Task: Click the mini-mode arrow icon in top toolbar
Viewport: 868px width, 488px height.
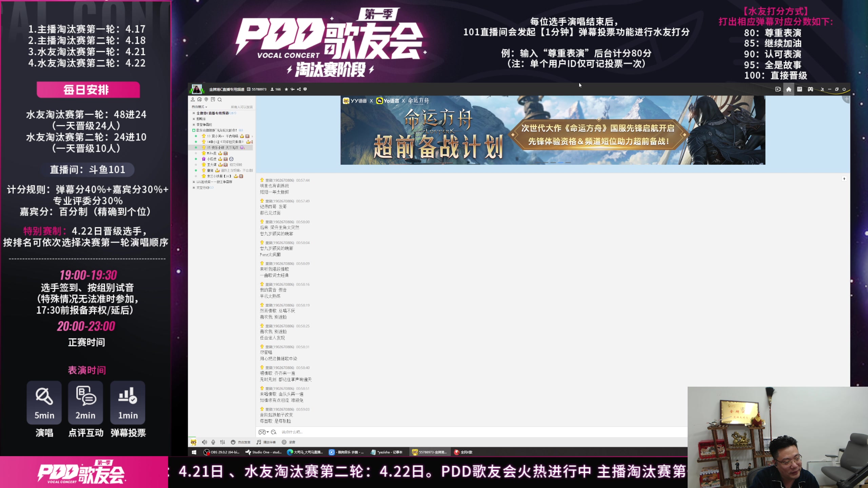Action: pyautogui.click(x=822, y=89)
